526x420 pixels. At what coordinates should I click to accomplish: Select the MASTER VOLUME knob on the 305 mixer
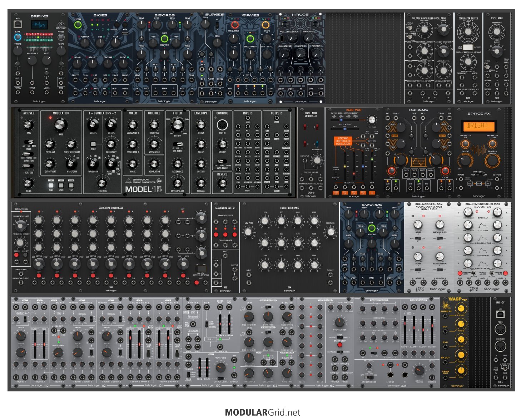click(419, 370)
